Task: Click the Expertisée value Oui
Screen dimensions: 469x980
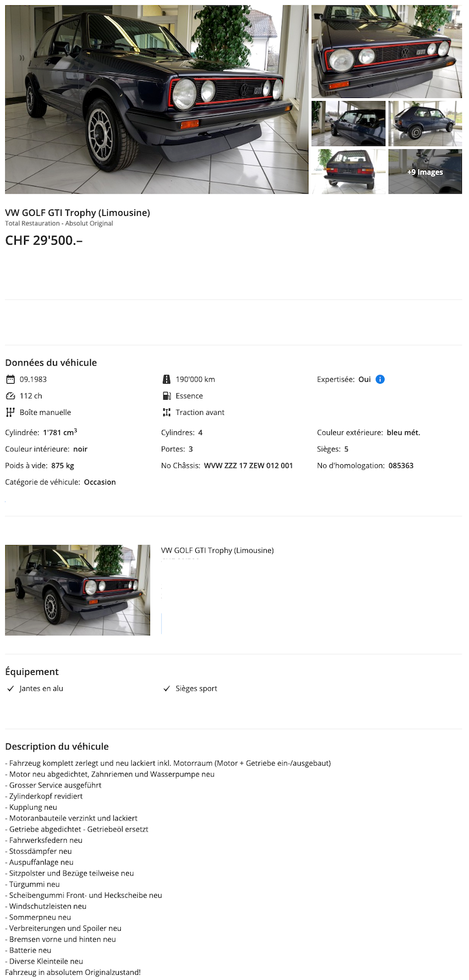Action: coord(365,379)
